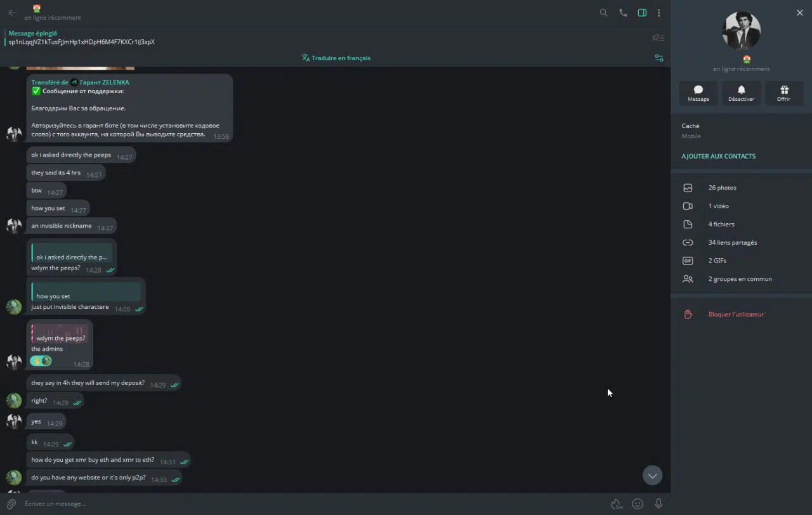Viewport: 812px width, 515px height.
Task: Click the Offrir gift button
Action: (x=783, y=93)
